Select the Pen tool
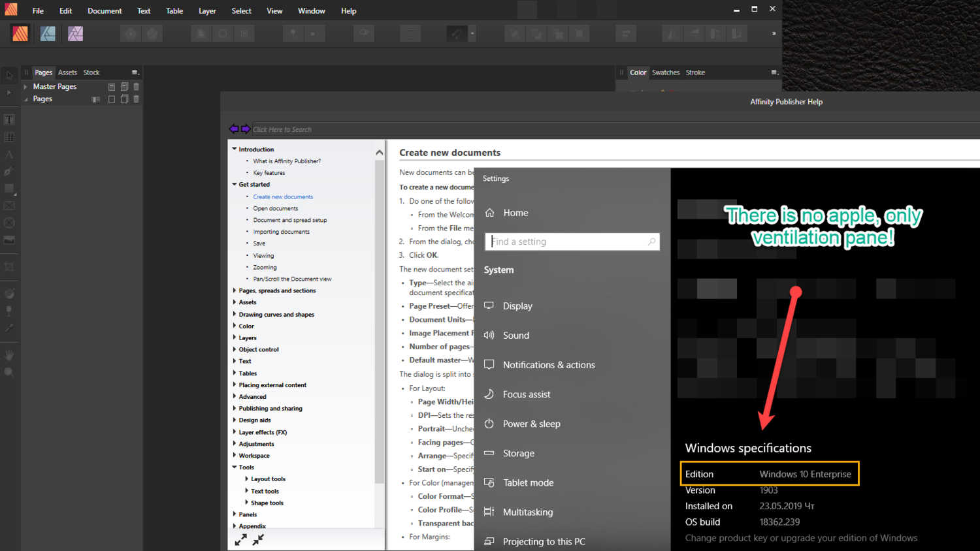 click(9, 172)
